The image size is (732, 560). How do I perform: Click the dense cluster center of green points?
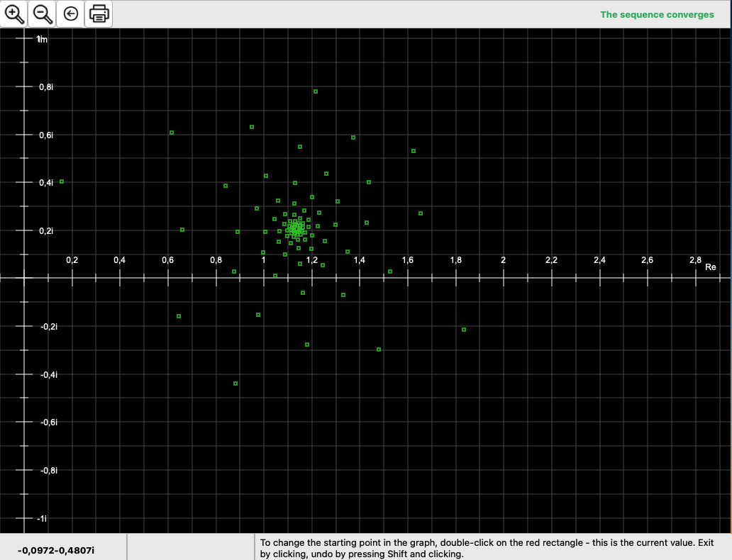tap(295, 228)
